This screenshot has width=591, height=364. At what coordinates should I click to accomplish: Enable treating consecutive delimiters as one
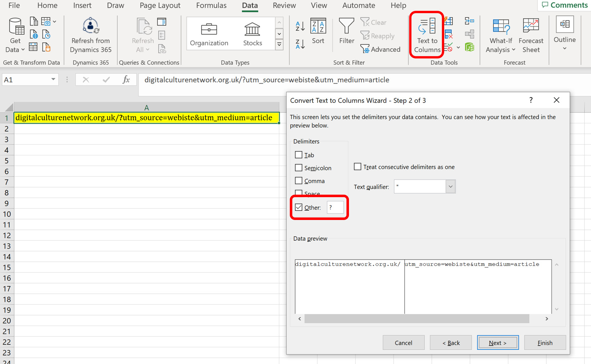coord(357,166)
